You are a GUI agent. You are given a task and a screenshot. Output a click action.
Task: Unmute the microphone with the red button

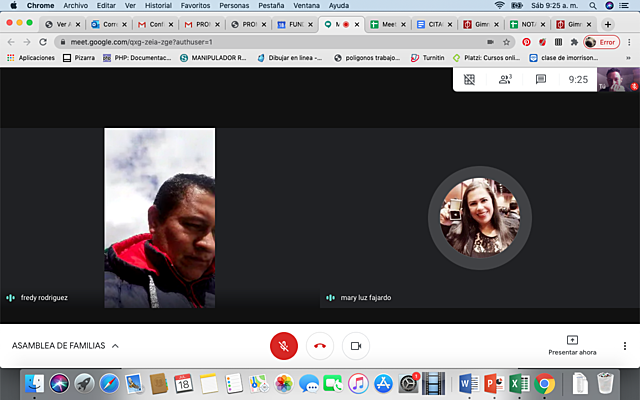(284, 346)
